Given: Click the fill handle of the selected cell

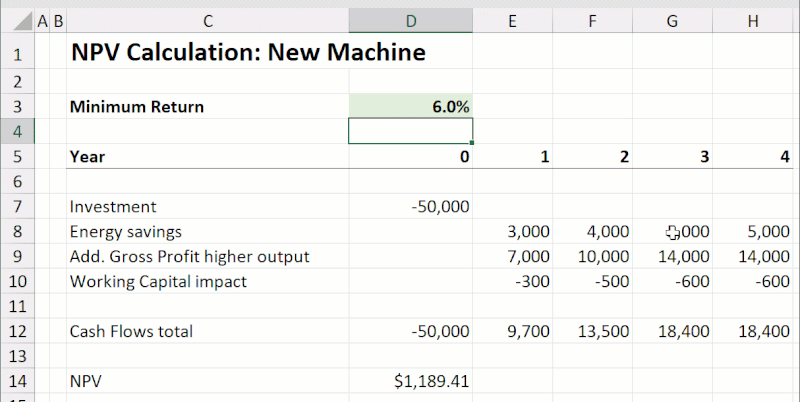Looking at the screenshot, I should [472, 144].
